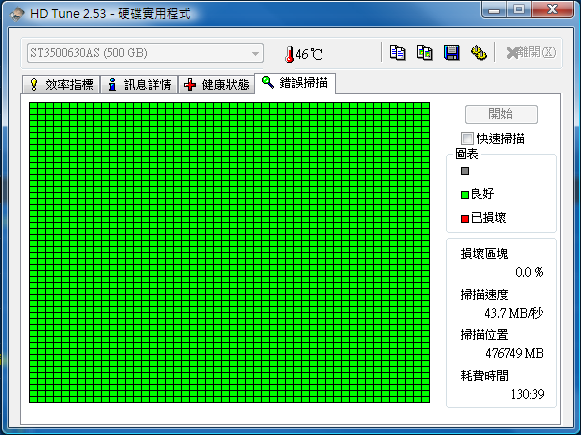Open options via yellow tools icon
This screenshot has height=435, width=581.
point(479,53)
